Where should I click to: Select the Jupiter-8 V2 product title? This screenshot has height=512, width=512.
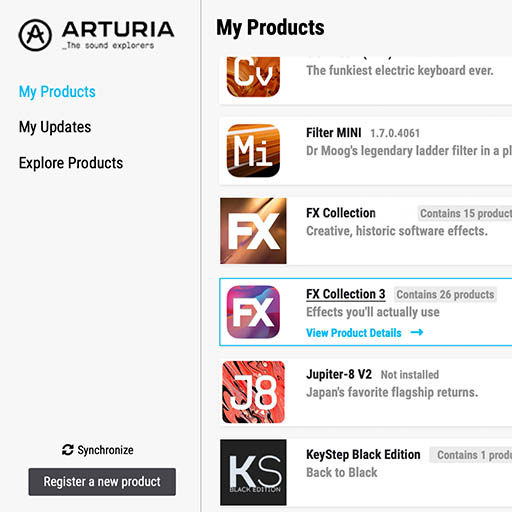tap(339, 374)
